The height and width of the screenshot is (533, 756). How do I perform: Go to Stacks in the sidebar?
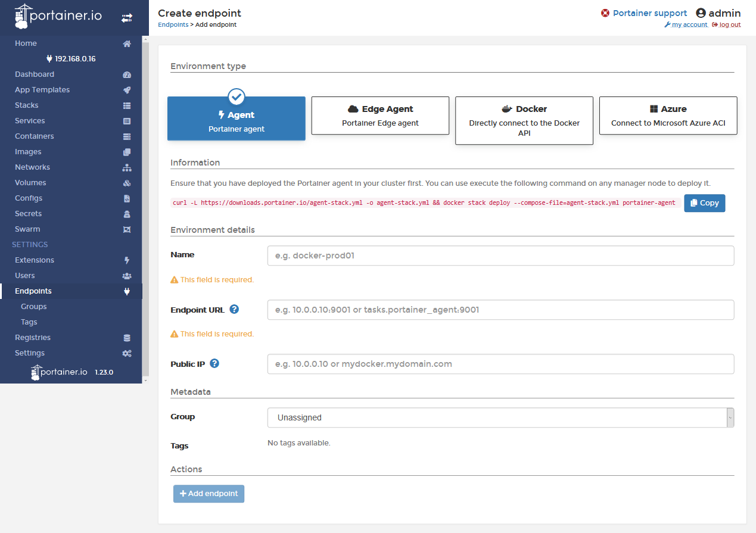27,105
